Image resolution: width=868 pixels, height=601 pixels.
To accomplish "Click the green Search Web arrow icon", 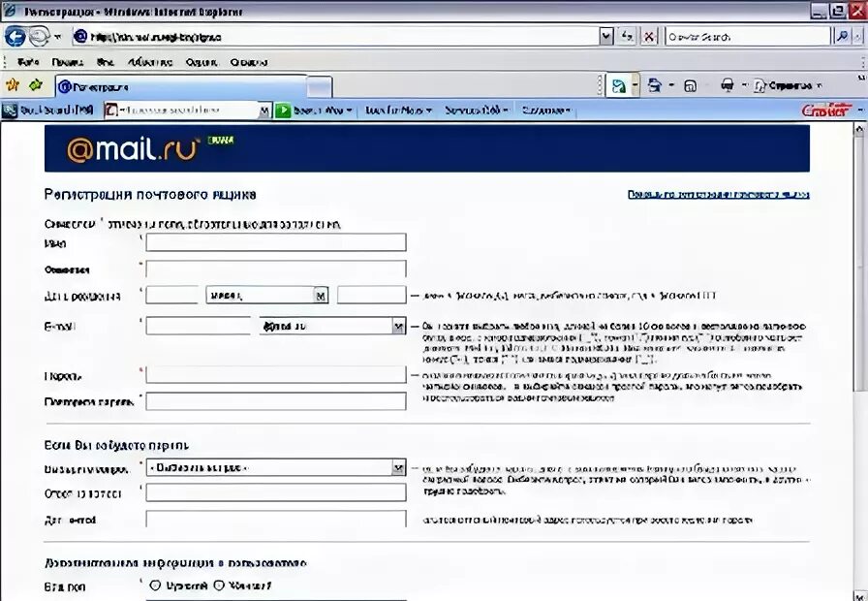I will click(x=283, y=111).
